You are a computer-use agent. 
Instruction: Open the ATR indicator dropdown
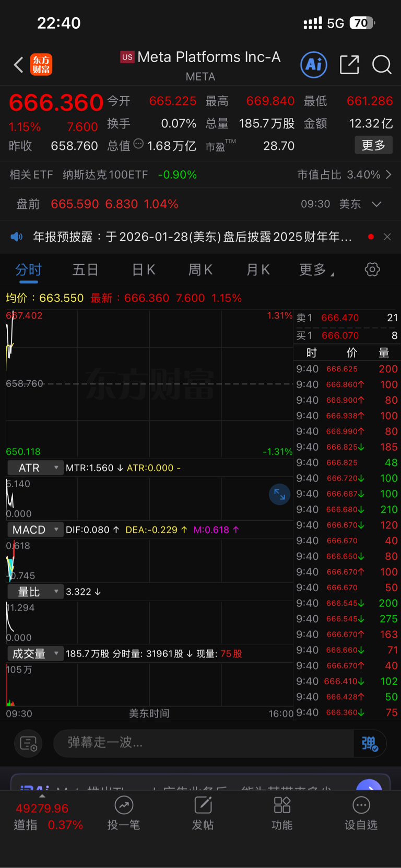pos(35,467)
